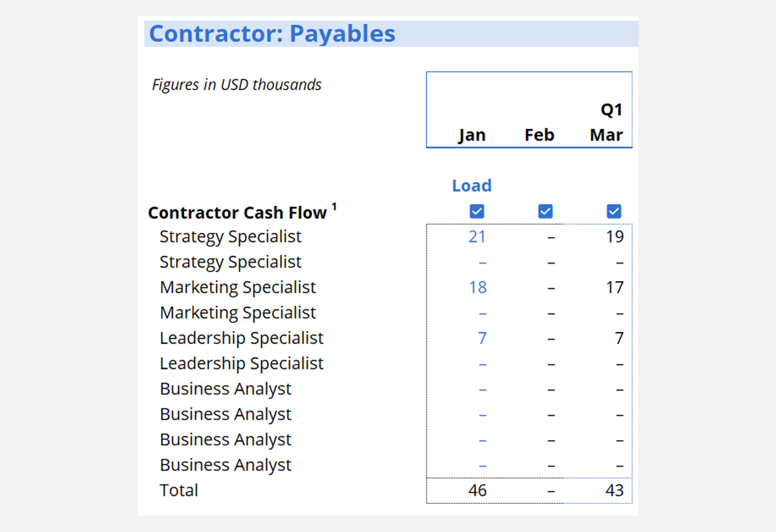This screenshot has width=776, height=532.
Task: Click the Load column label
Action: point(472,186)
